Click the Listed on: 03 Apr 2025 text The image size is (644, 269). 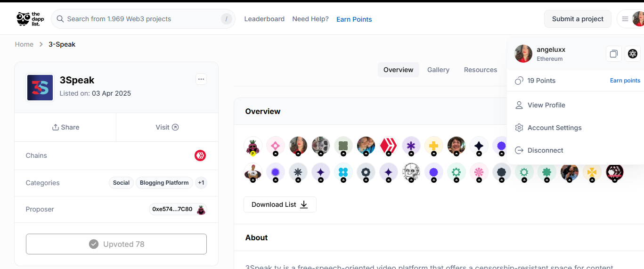point(95,93)
